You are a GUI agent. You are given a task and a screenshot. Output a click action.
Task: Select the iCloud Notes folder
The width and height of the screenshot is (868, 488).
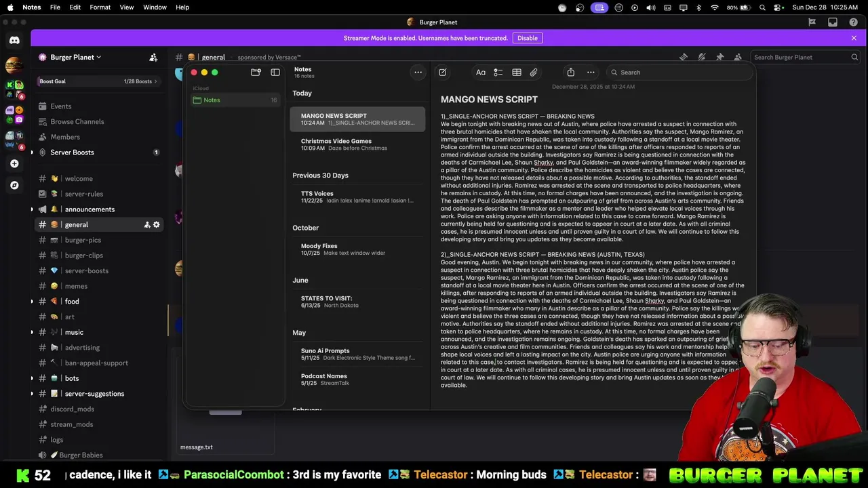coord(235,100)
